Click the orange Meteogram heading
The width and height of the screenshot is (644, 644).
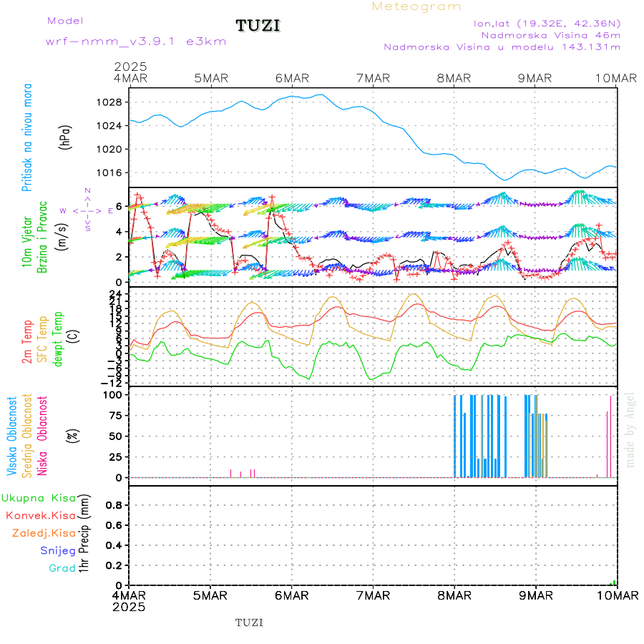pos(416,6)
